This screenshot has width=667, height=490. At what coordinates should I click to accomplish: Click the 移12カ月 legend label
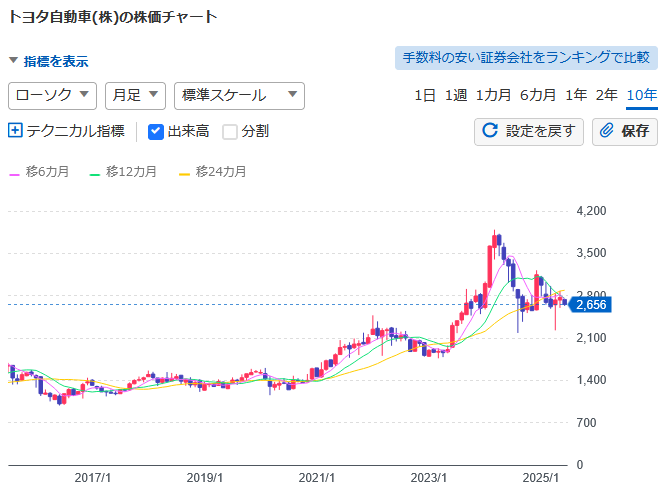point(131,171)
